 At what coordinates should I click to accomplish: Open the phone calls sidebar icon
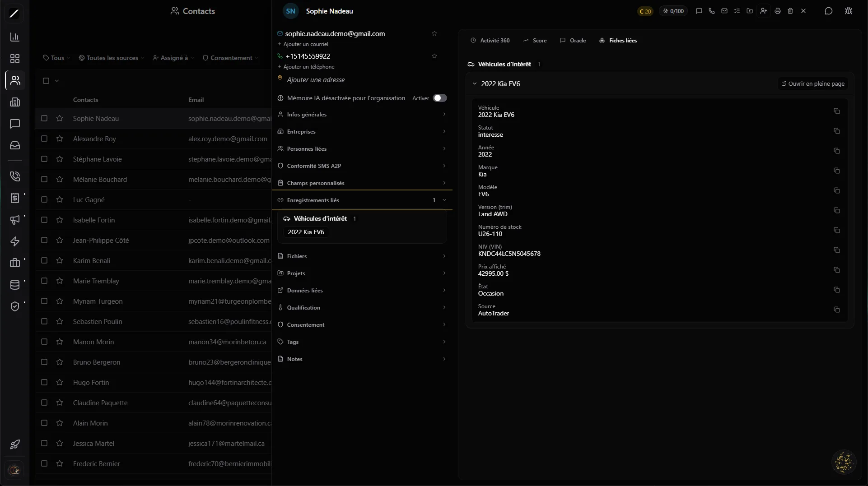point(15,176)
